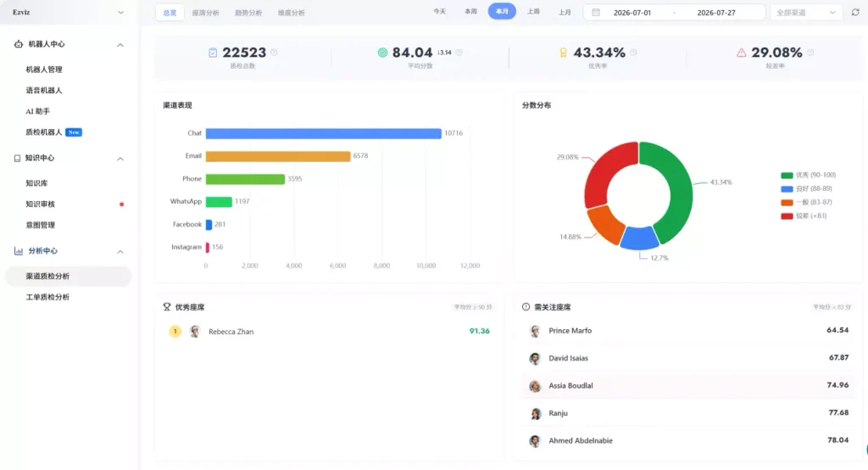The image size is (868, 470).
Task: Open 知识库 in the sidebar
Action: [x=36, y=183]
